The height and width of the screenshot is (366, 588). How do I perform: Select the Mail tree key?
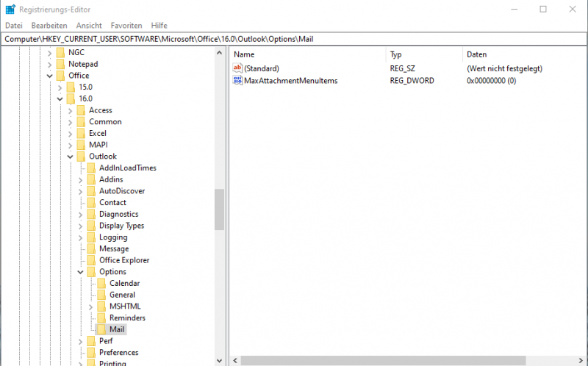pos(117,329)
